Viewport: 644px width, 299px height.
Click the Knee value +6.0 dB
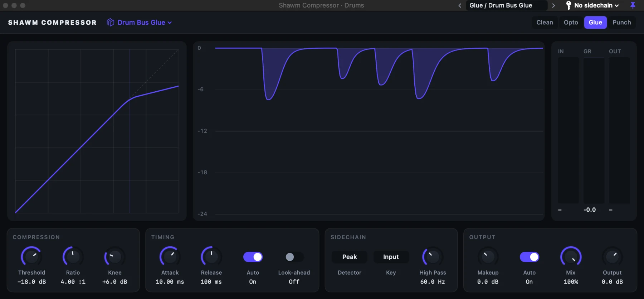click(114, 282)
